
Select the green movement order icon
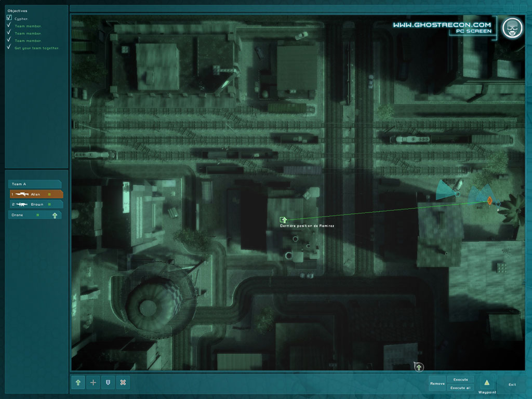pos(78,382)
